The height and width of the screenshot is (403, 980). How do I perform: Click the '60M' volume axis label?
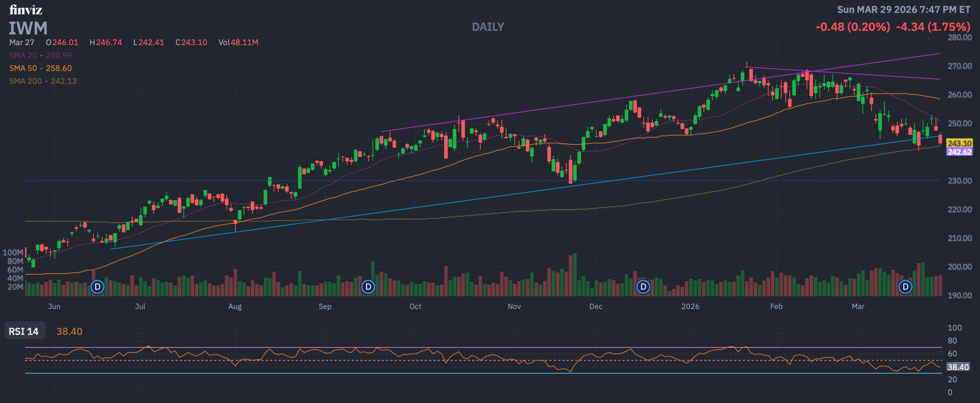(x=15, y=270)
